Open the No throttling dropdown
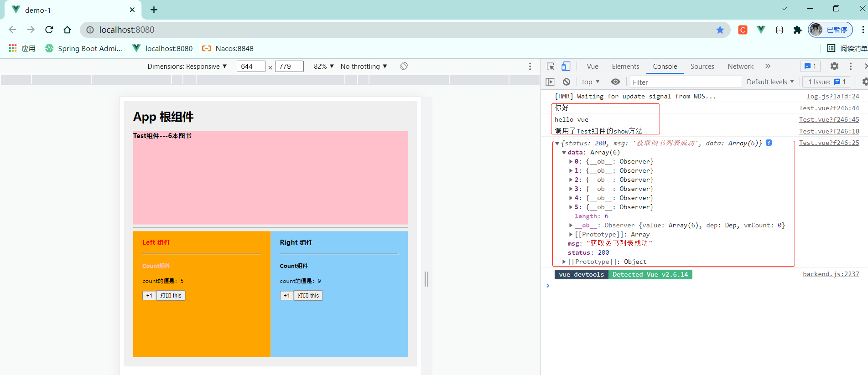The width and height of the screenshot is (868, 375). coord(364,67)
